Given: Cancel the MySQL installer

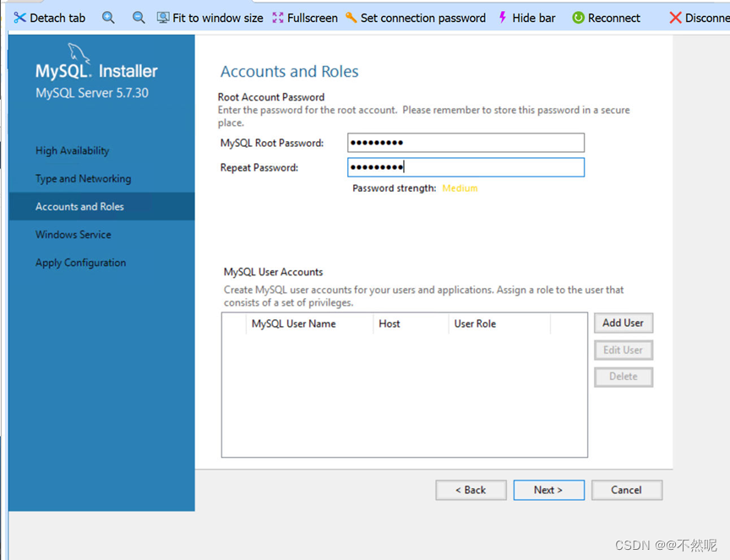Looking at the screenshot, I should (x=627, y=490).
